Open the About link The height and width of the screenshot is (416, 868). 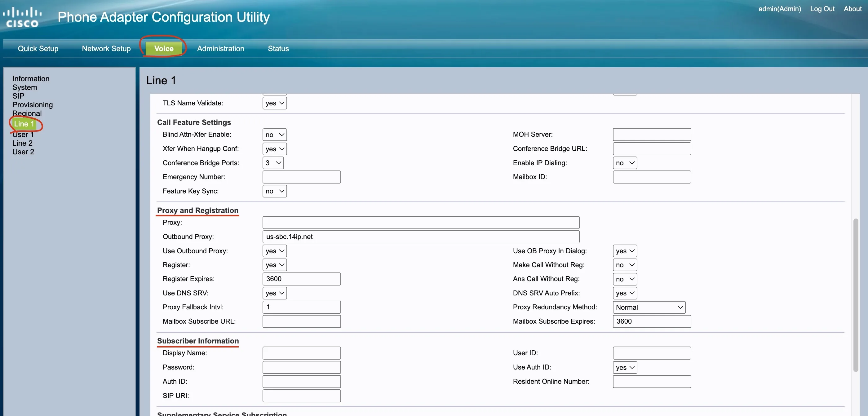pyautogui.click(x=852, y=9)
